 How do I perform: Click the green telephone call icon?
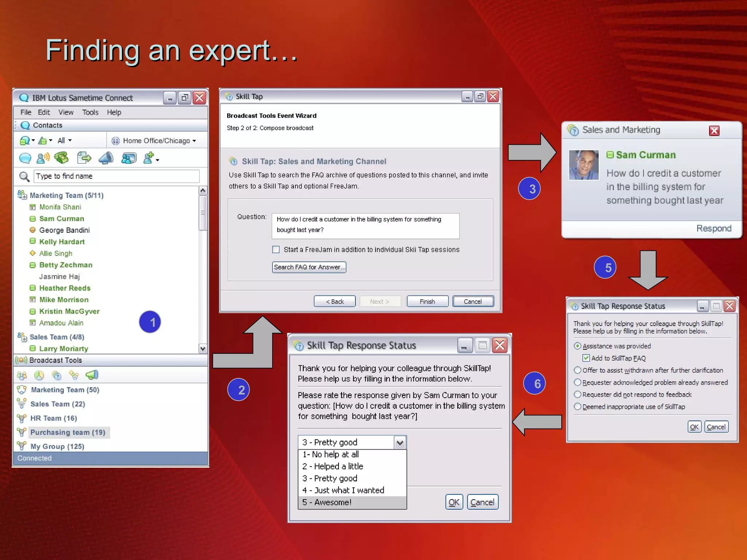click(61, 157)
